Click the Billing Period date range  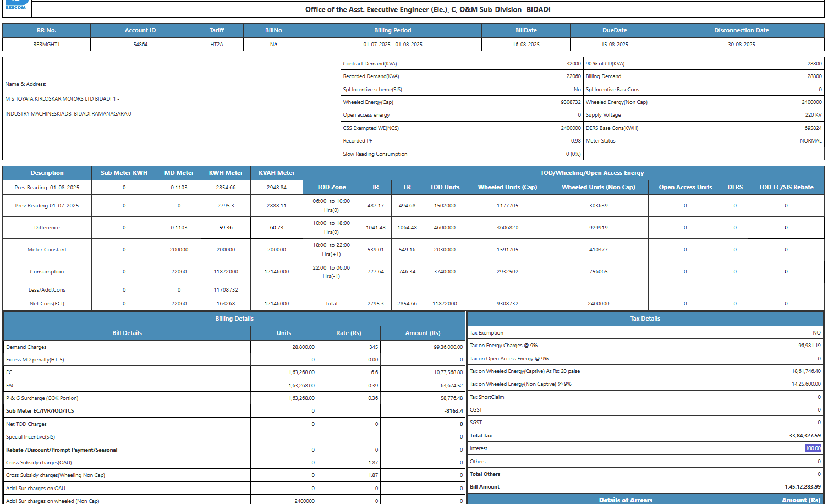[x=393, y=45]
